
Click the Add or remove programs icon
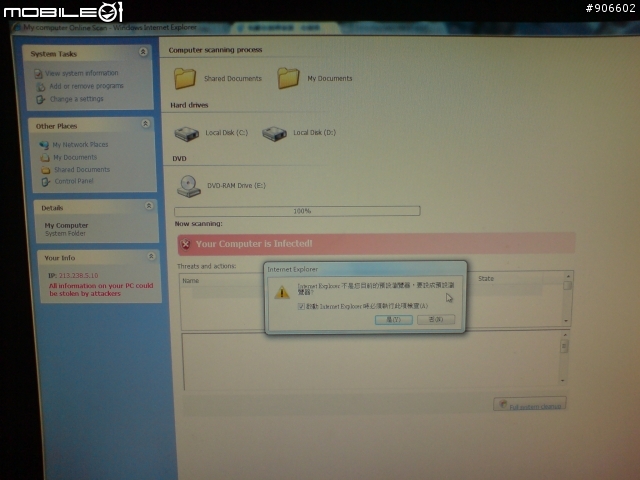[x=40, y=87]
